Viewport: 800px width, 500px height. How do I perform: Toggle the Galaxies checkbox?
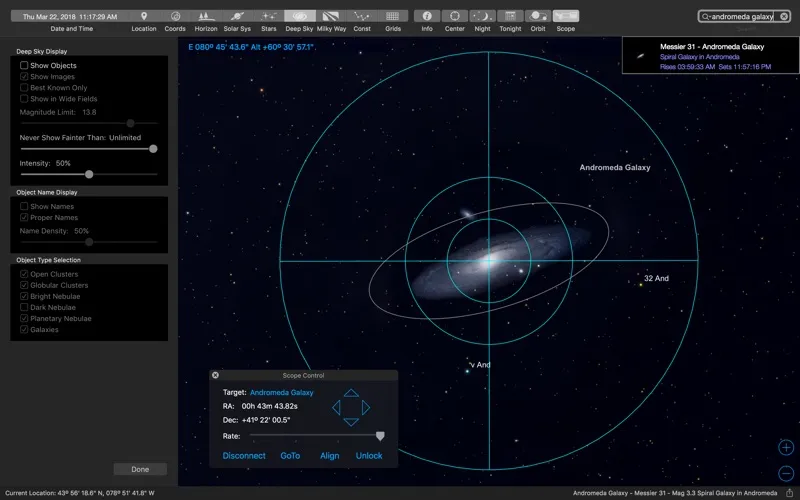click(x=25, y=330)
